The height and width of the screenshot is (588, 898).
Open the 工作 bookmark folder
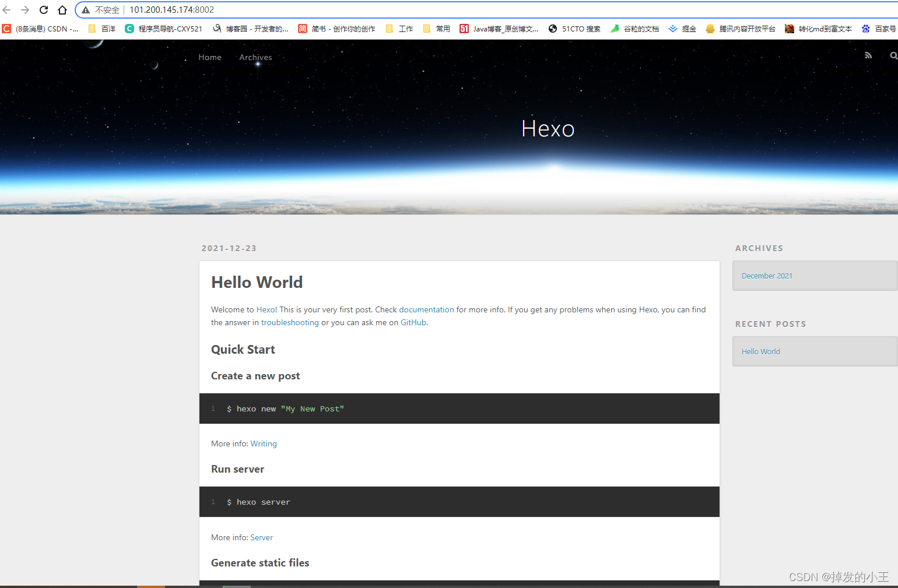pos(399,29)
